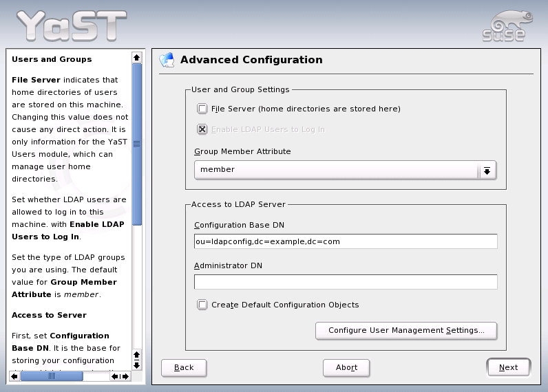Viewport: 548px width, 392px height.
Task: Toggle Enable LDAP Users to Log In
Action: point(202,129)
